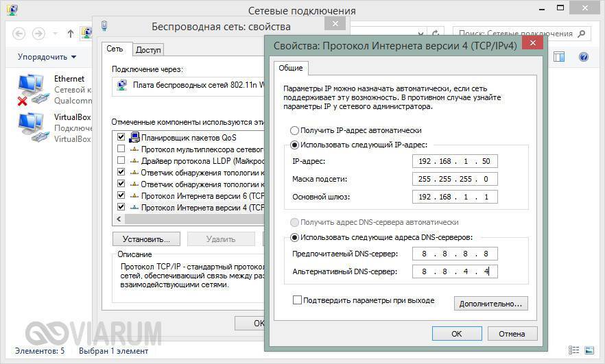The width and height of the screenshot is (605, 364).
Task: Toggle the preview pane icon
Action: point(558,57)
